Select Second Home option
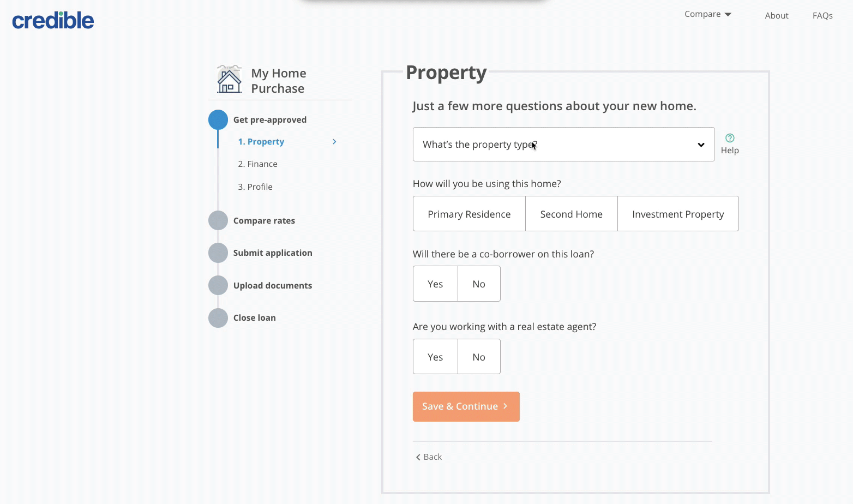This screenshot has width=853, height=504. [571, 214]
